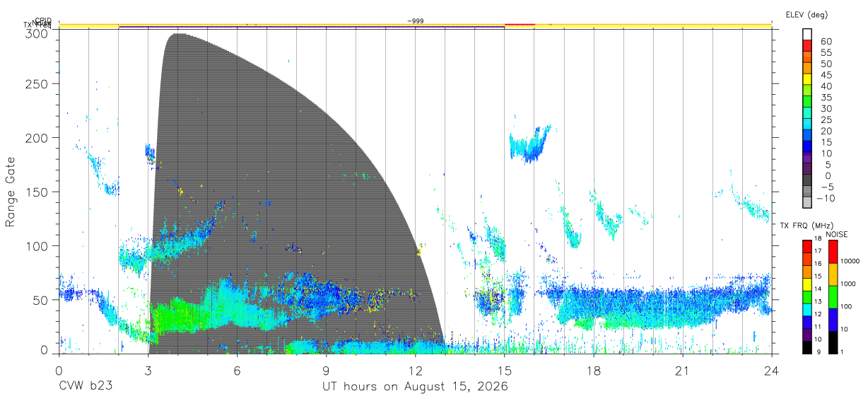868x401 pixels.
Task: Click the '35' label on ELEV colorbar
Action: tap(826, 97)
